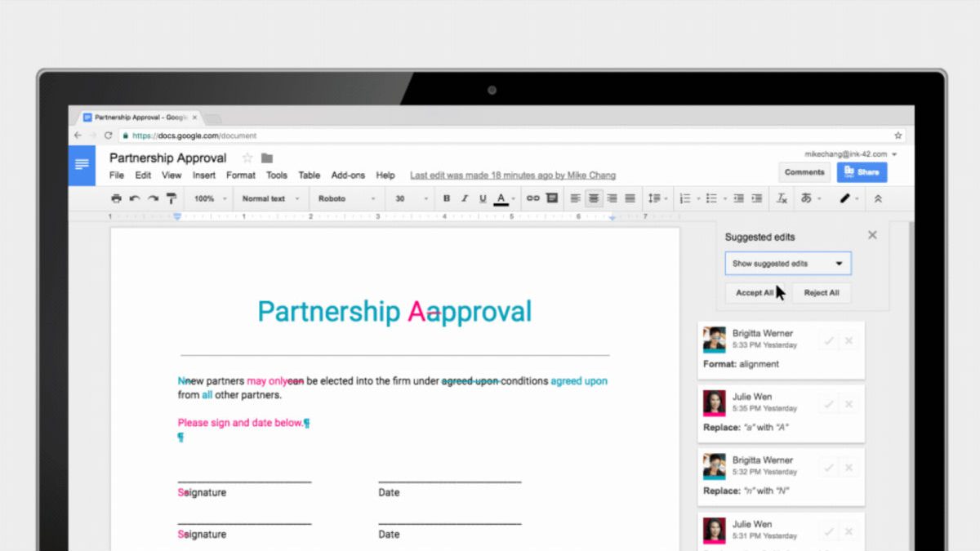Toggle bold formatting

(447, 198)
